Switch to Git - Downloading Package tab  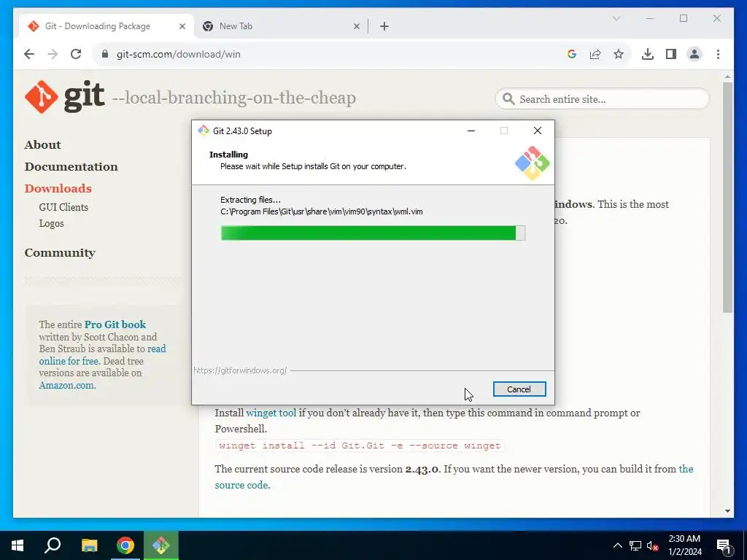107,26
